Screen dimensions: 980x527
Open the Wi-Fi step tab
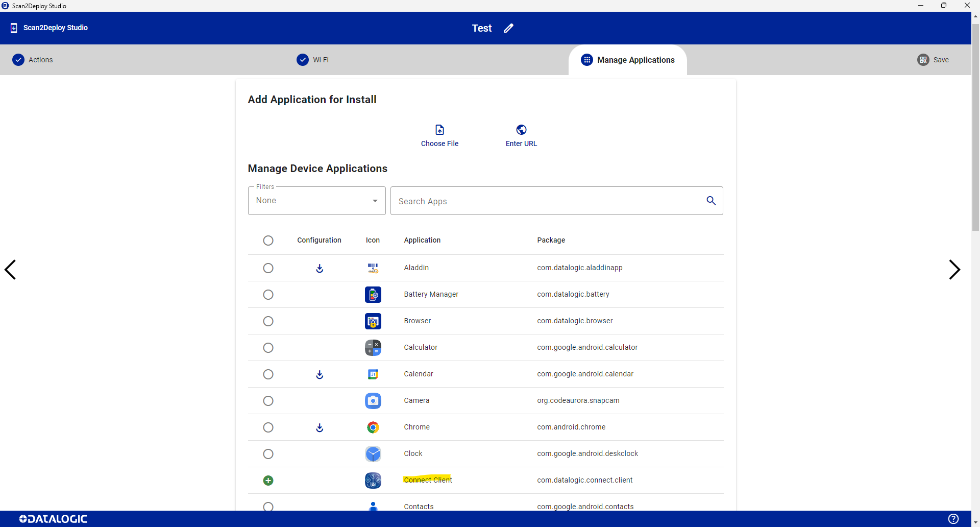(x=312, y=60)
